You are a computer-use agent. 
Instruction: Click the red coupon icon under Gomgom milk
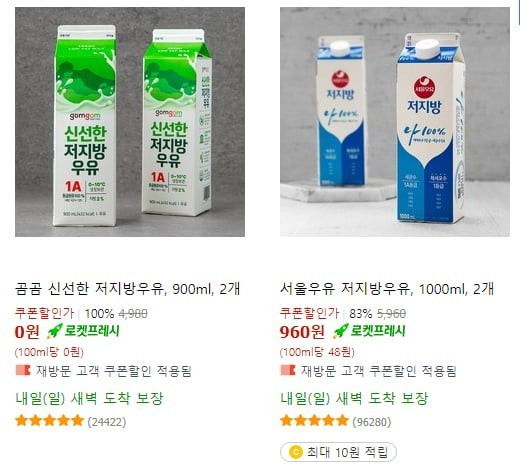tap(23, 370)
